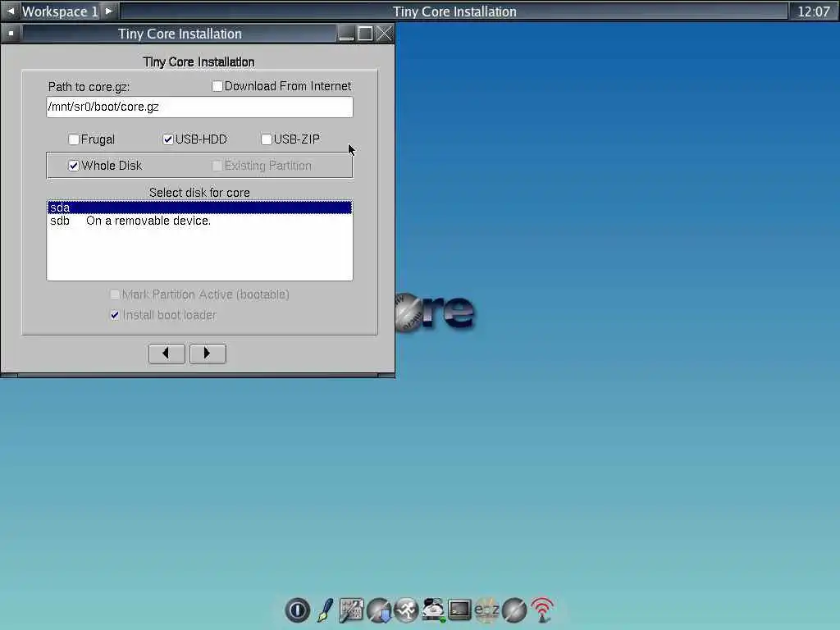Viewport: 840px width, 630px height.
Task: Click the 12:07 clock
Action: 813,11
